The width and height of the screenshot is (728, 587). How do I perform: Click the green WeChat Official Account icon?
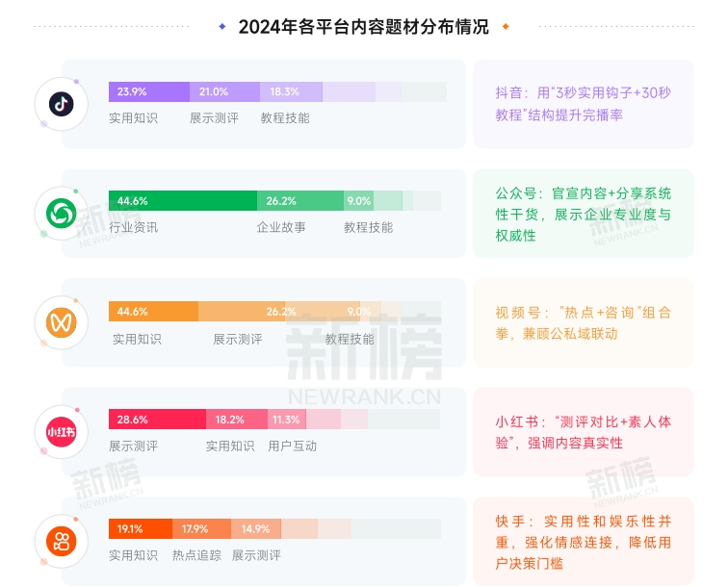point(62,214)
